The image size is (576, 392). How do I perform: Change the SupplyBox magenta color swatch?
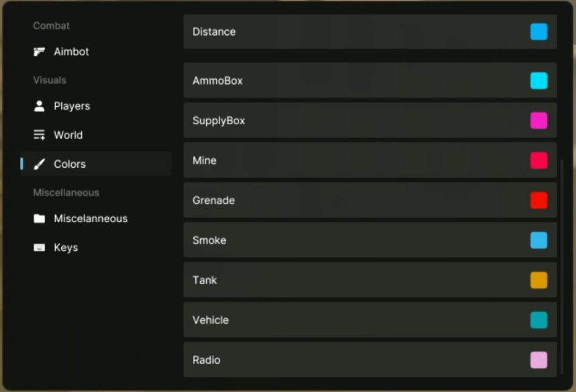tap(538, 121)
